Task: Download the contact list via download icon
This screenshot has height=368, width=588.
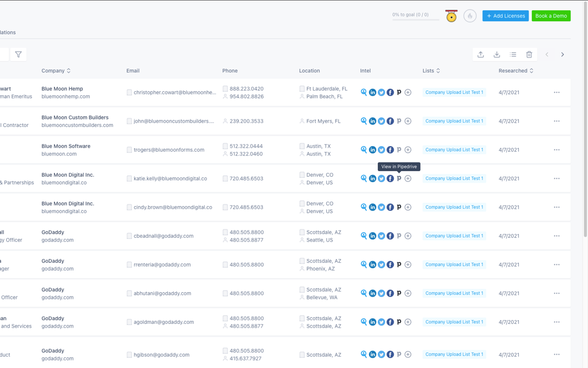Action: (x=497, y=55)
